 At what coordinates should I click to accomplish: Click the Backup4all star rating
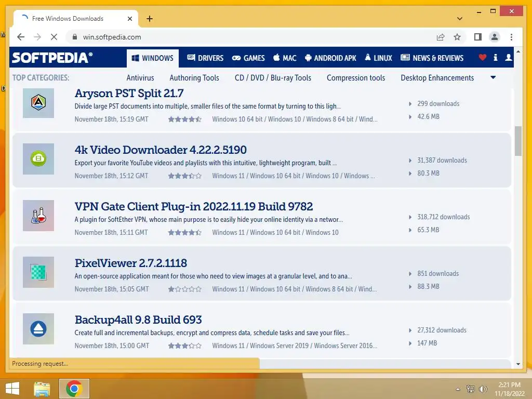[x=185, y=345]
